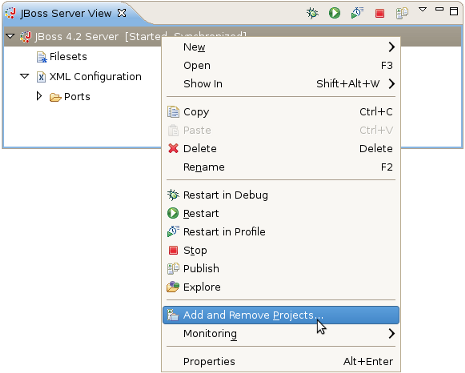Viewport: 465px width, 373px height.
Task: Click the green Start icon in the toolbar
Action: pyautogui.click(x=334, y=13)
